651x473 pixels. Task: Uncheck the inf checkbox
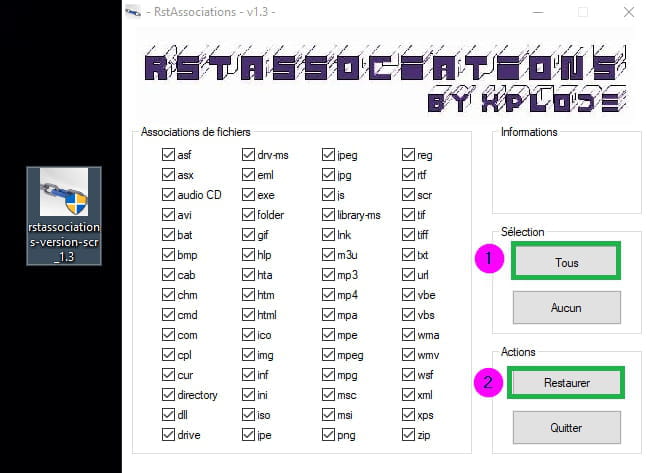248,375
